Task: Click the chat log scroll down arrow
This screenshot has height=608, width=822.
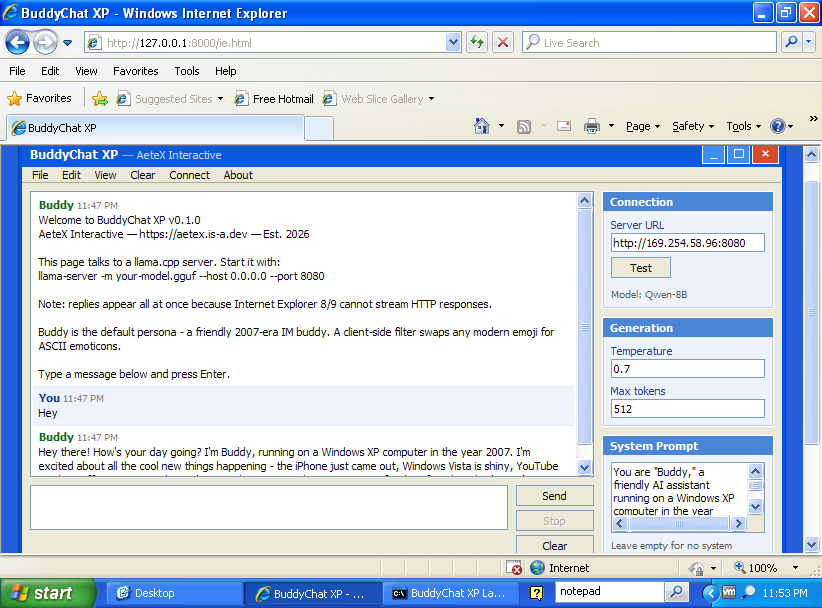Action: tap(585, 467)
